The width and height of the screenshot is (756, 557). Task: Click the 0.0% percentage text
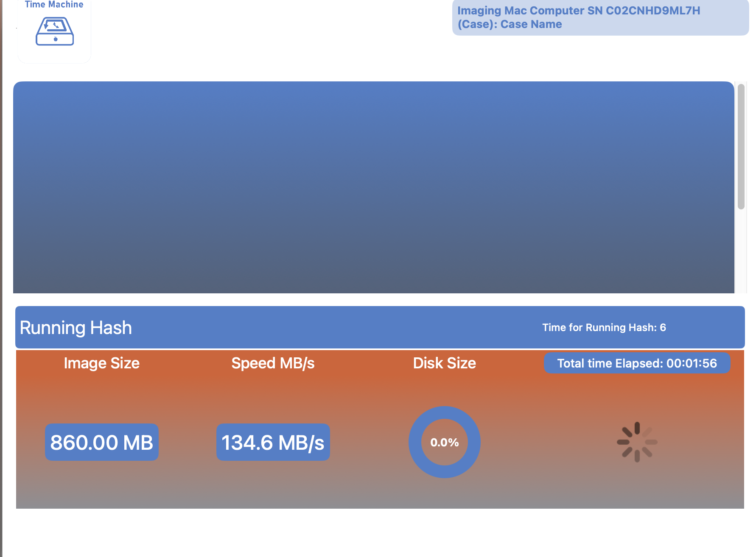tap(444, 443)
